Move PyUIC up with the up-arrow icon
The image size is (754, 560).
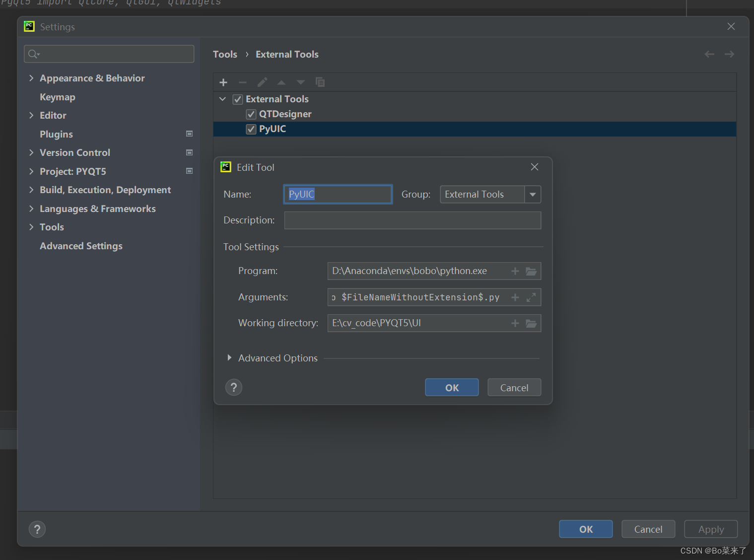[x=281, y=82]
